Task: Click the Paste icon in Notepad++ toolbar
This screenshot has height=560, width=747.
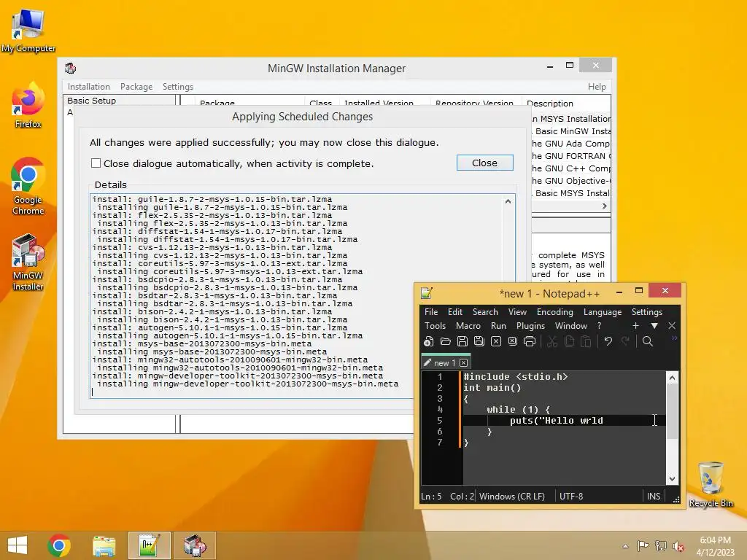Action: [586, 341]
